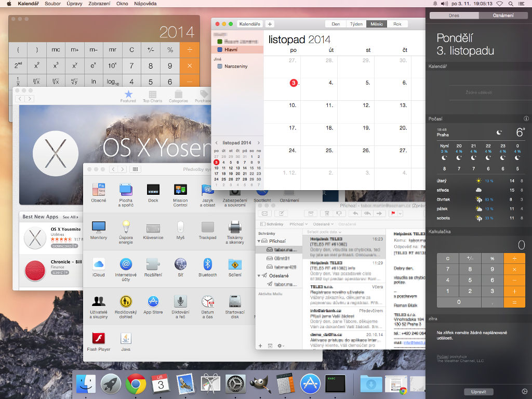
Task: Open the Trackpad preference pane
Action: [x=208, y=230]
